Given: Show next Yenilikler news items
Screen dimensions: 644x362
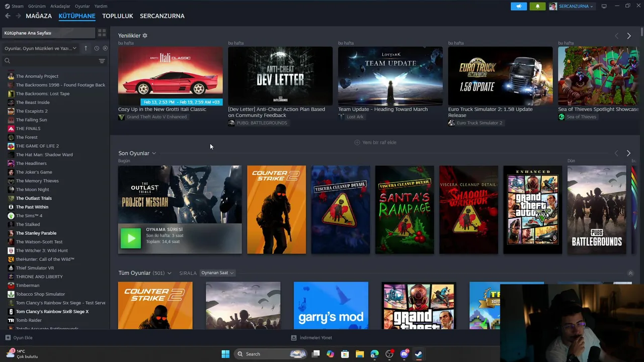Looking at the screenshot, I should pos(629,36).
